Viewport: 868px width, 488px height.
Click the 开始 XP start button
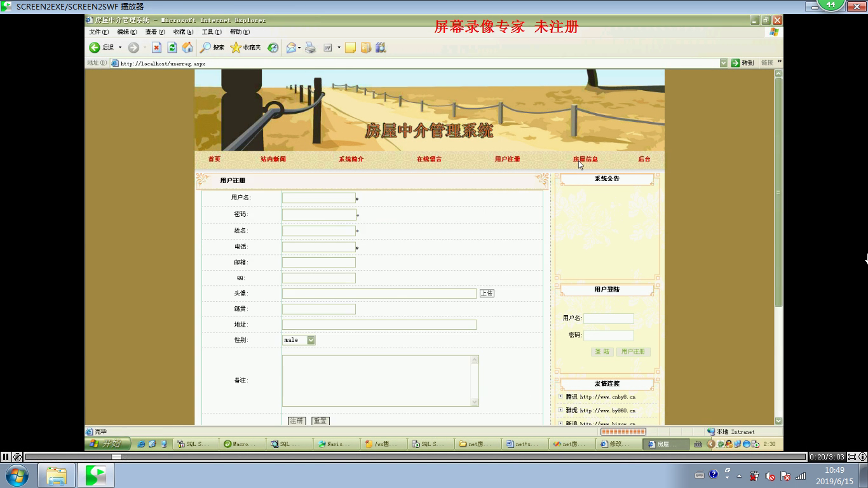108,444
